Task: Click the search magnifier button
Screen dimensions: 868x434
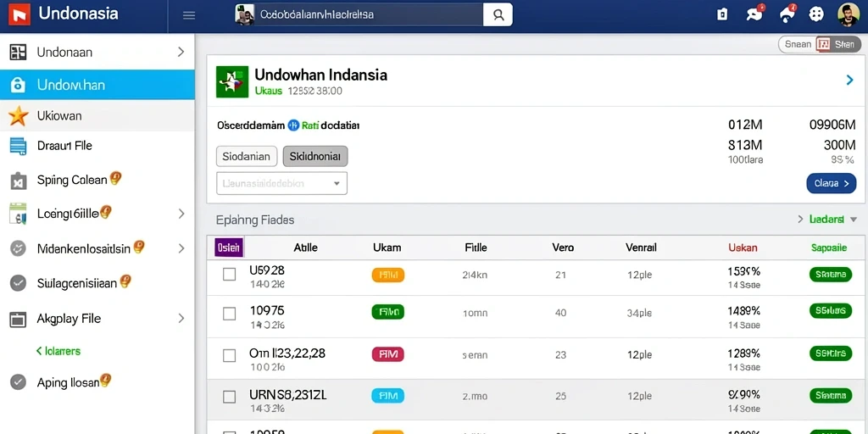Action: pos(498,15)
